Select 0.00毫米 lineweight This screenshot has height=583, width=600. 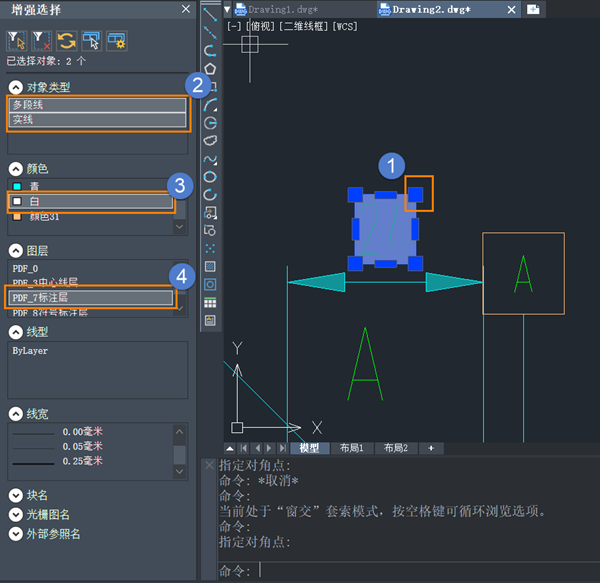tap(91, 432)
